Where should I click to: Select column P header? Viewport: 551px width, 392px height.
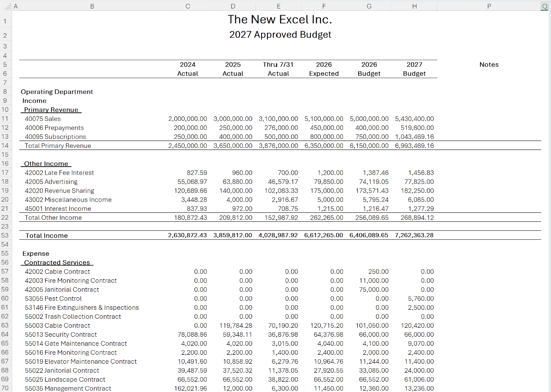pyautogui.click(x=489, y=6)
